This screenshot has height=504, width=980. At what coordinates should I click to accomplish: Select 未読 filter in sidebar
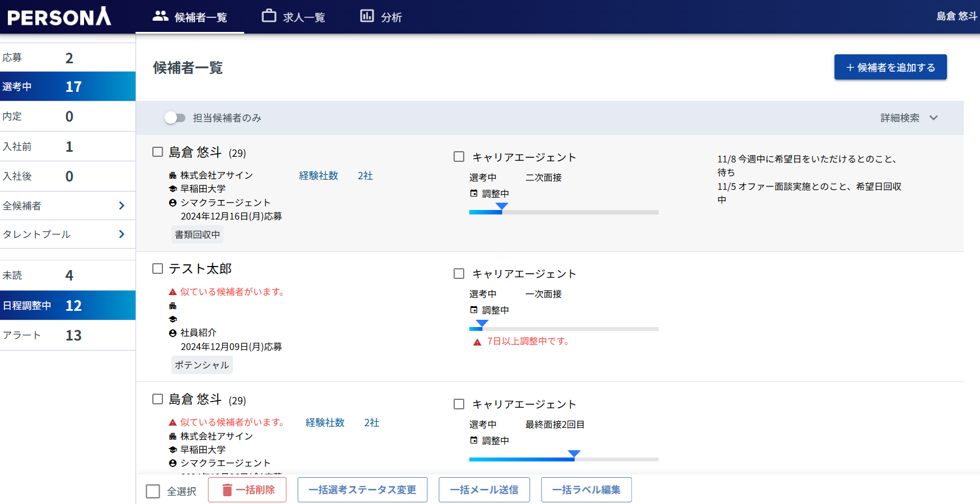click(x=68, y=275)
